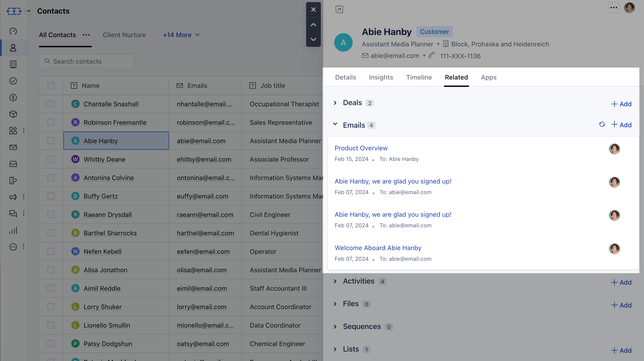The height and width of the screenshot is (361, 644).
Task: Switch to the Client Nurture tab
Action: 124,35
